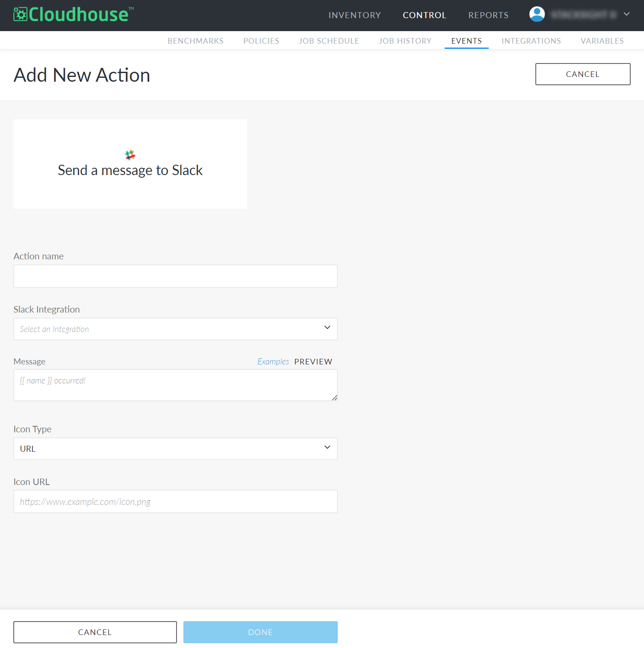Screen dimensions: 644x648
Task: Focus the Message text area
Action: (176, 385)
